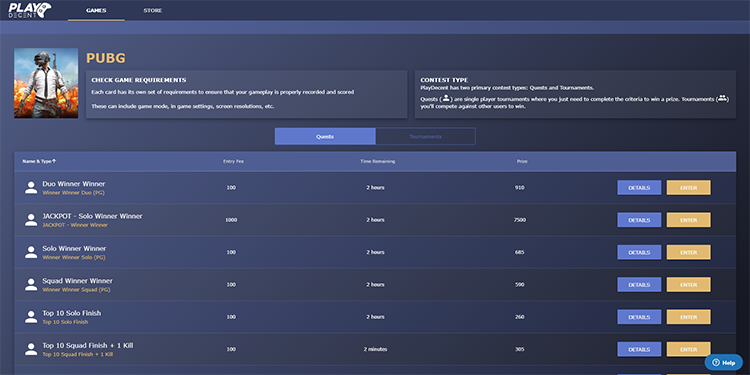The width and height of the screenshot is (750, 375).
Task: Click the Top 10 Solo Finish quest icon
Action: pos(31,317)
